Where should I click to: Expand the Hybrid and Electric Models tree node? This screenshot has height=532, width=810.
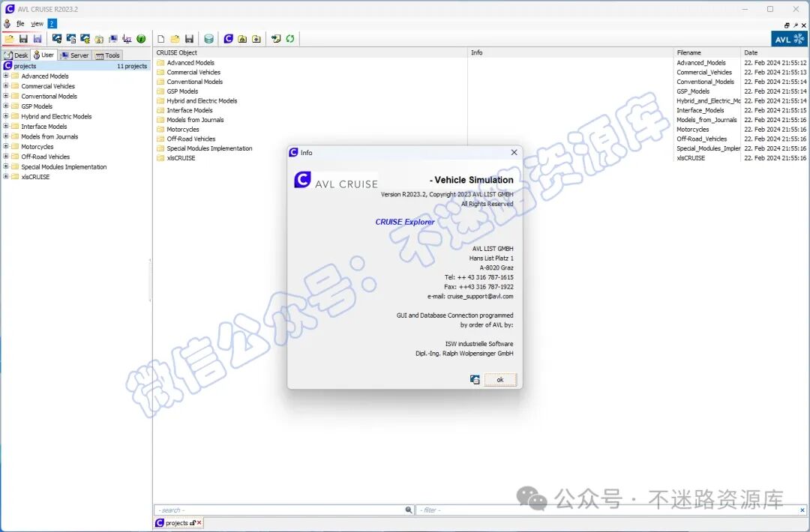click(6, 116)
